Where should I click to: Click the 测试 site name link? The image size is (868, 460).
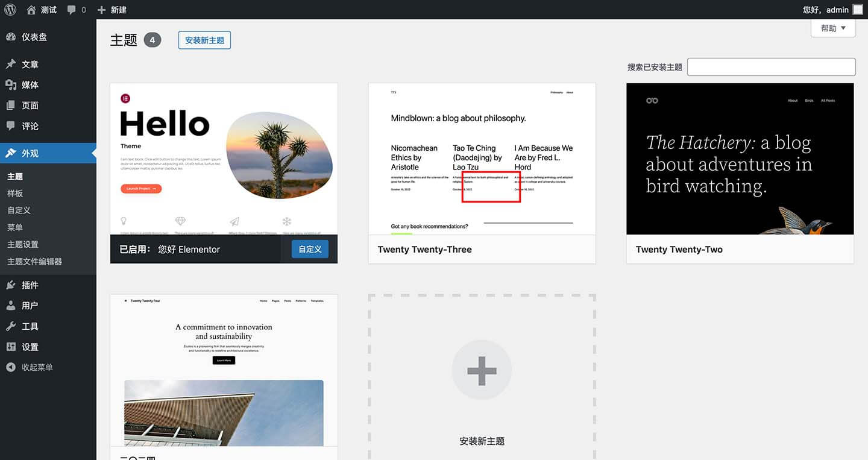[x=49, y=10]
